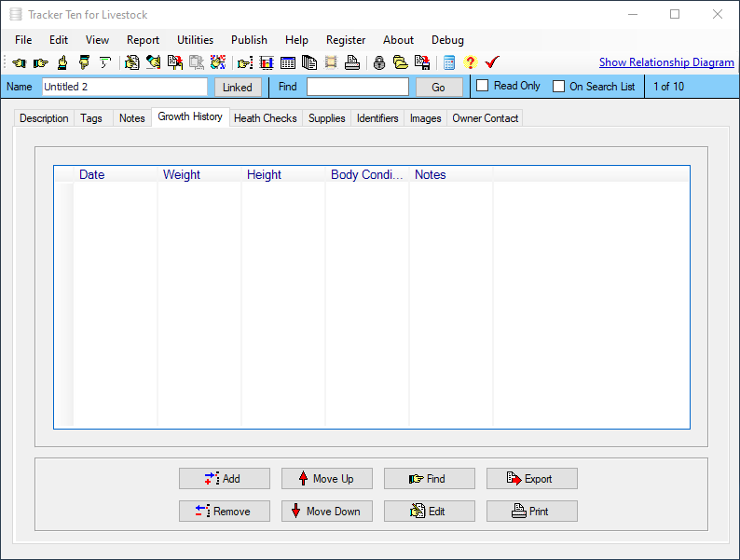
Task: Open the Publish menu
Action: coord(249,40)
